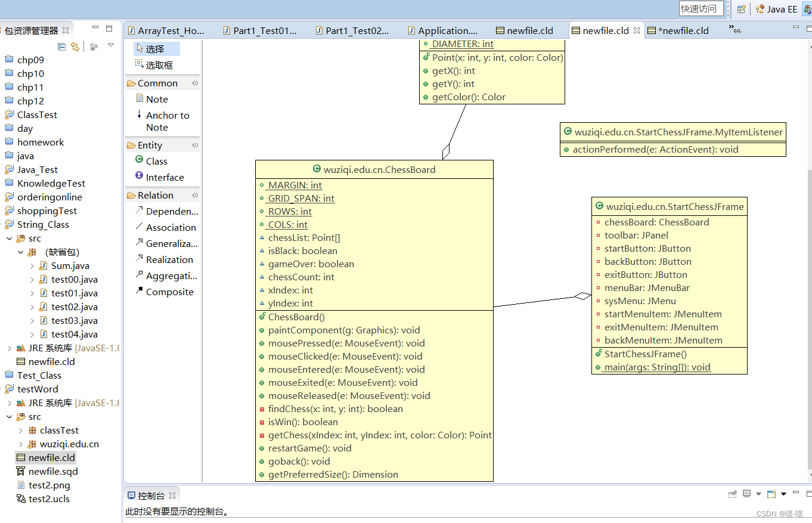Screen dimensions: 812x523
Task: Select the Association relation tool
Action: point(166,227)
